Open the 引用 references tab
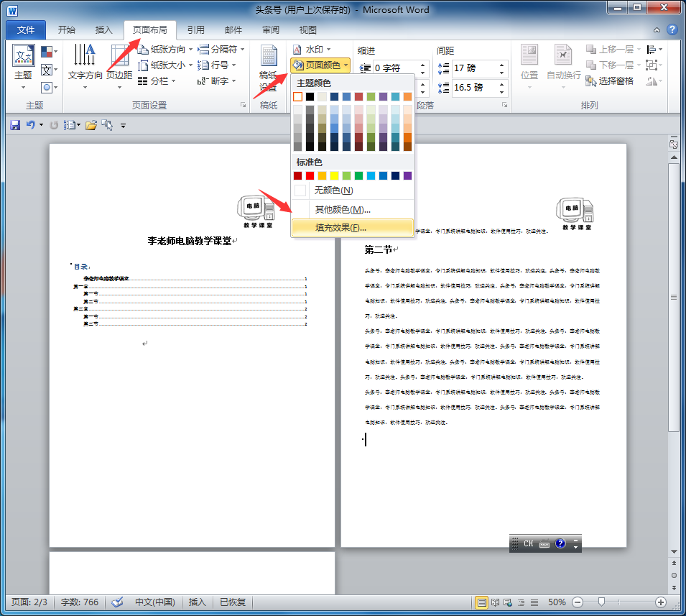This screenshot has width=686, height=616. [195, 30]
